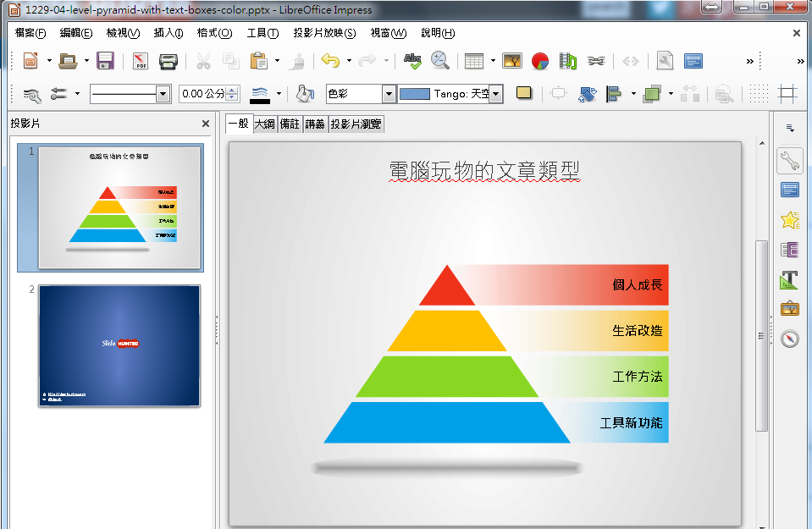Click the Save floppy disk icon

point(105,61)
